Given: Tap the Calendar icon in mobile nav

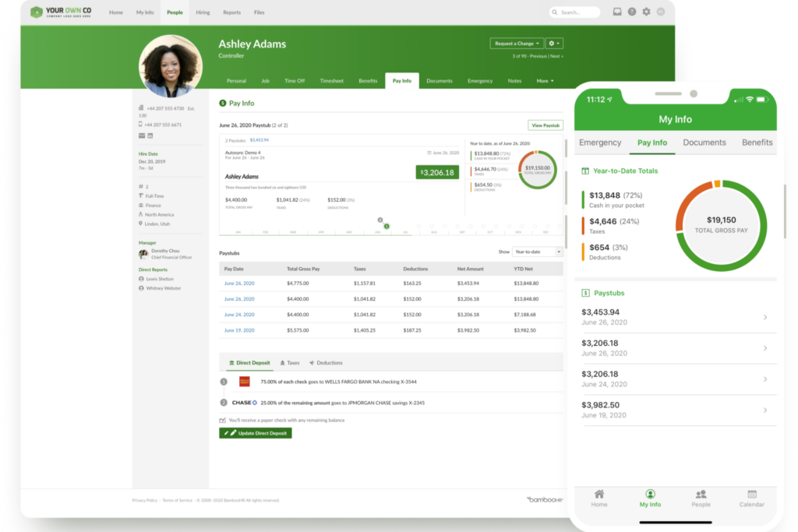Looking at the screenshot, I should pyautogui.click(x=752, y=499).
